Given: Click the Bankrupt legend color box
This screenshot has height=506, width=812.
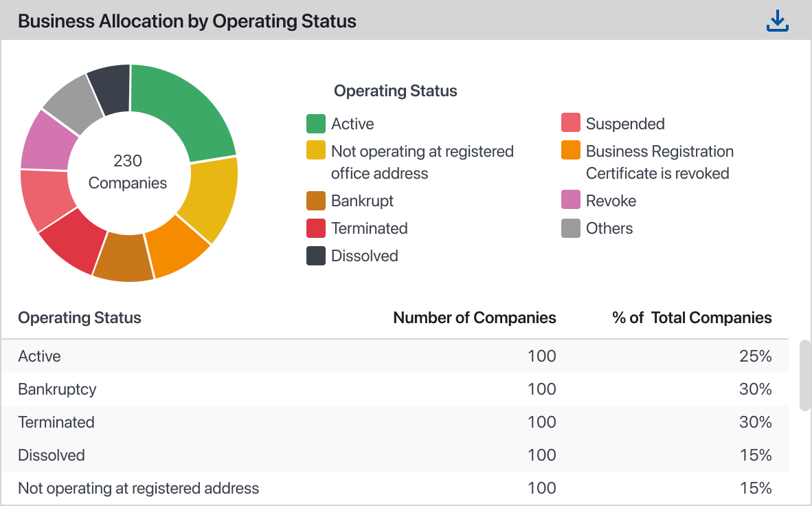Looking at the screenshot, I should 315,201.
